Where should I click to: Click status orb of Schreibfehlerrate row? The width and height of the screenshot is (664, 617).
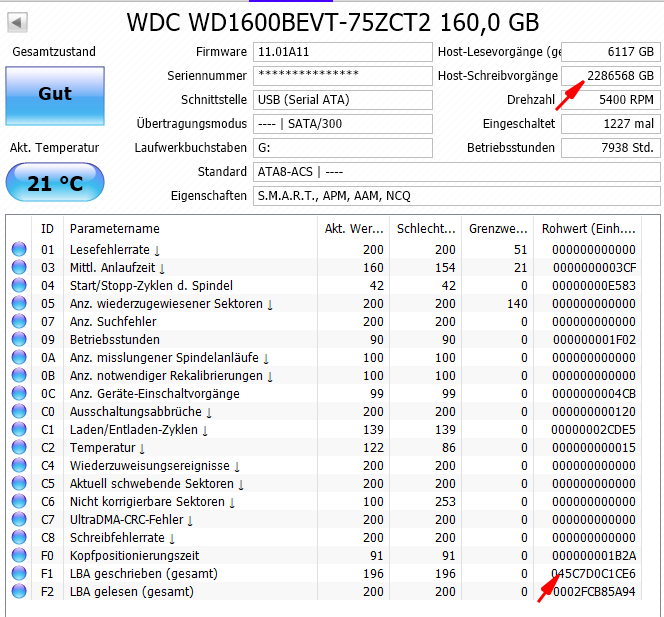click(19, 537)
